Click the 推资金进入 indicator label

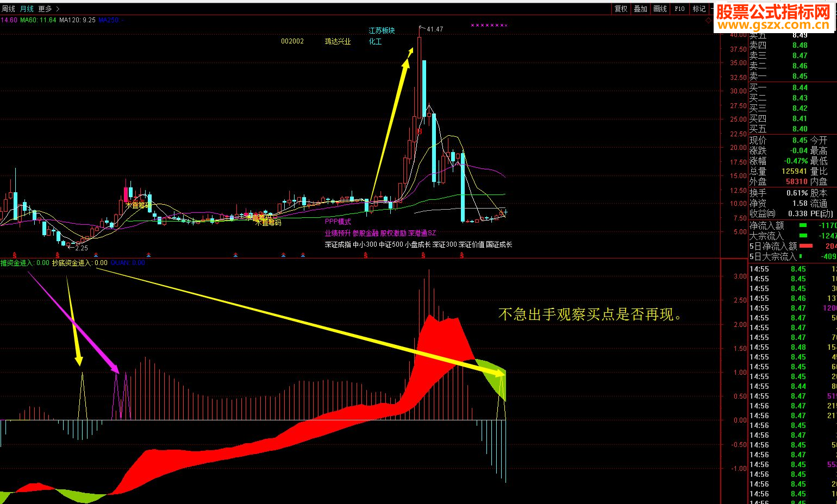[x=24, y=263]
